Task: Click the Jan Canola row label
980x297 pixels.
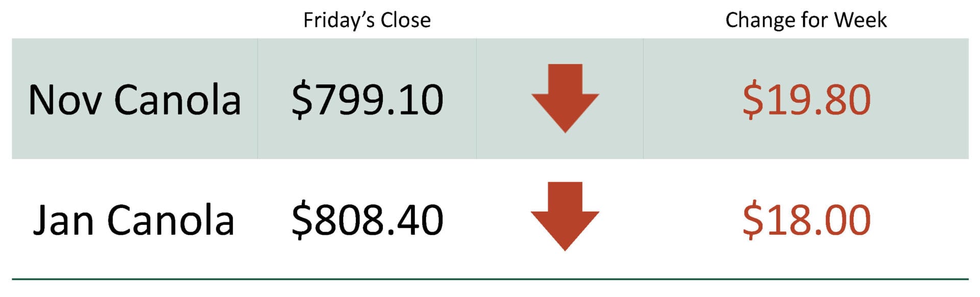Action: [x=134, y=220]
